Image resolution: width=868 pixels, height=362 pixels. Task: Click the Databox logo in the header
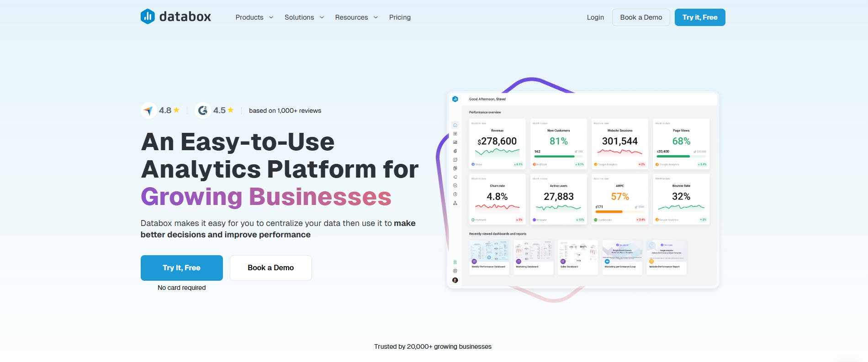(176, 17)
